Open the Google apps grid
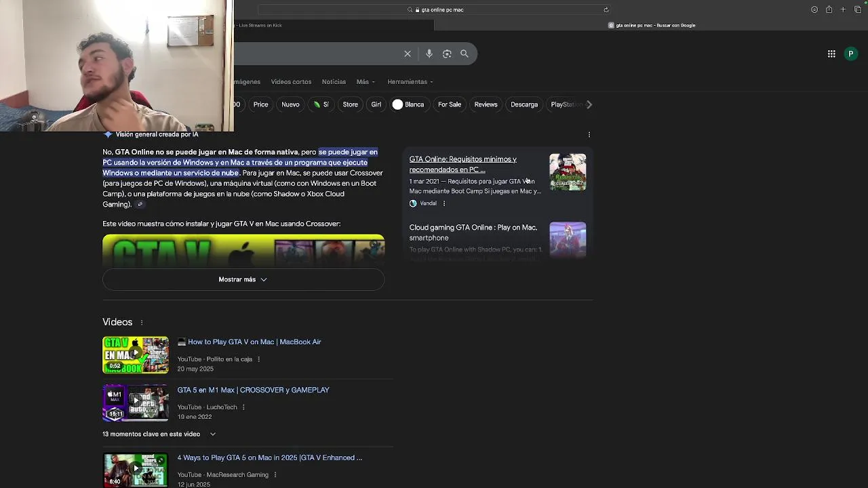The image size is (868, 488). 831,54
